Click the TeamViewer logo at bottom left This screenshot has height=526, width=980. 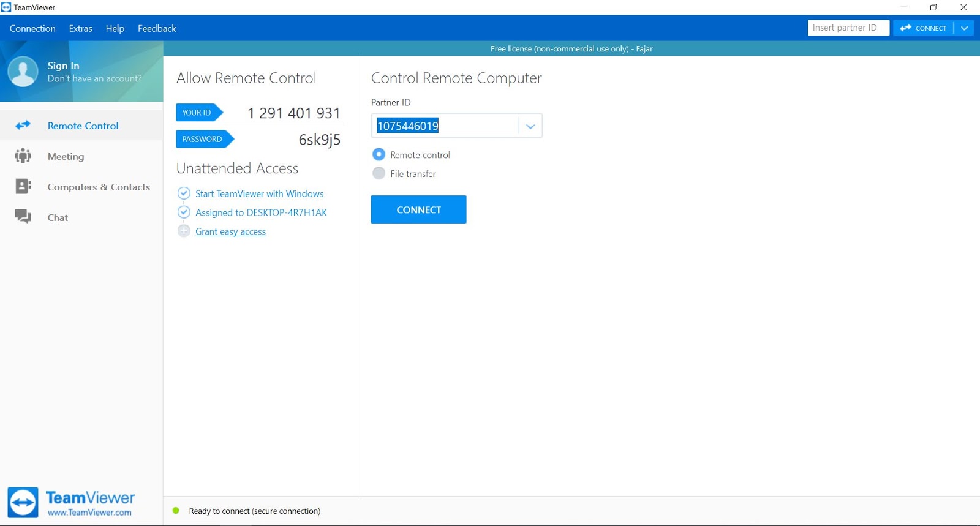pos(23,503)
